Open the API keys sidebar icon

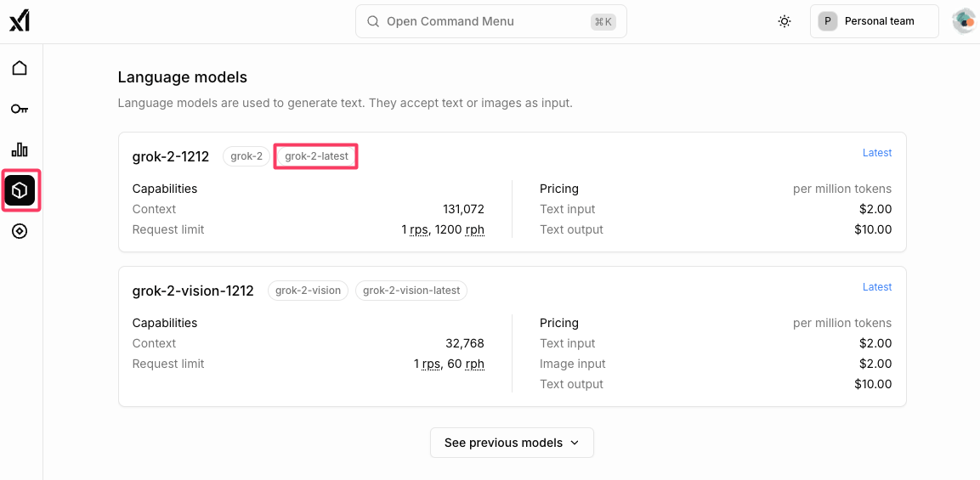pyautogui.click(x=20, y=109)
